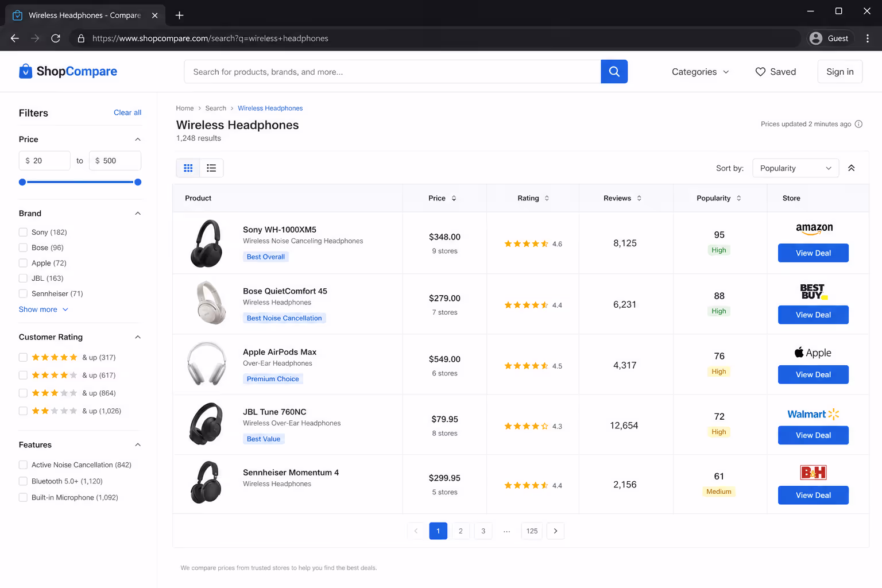
Task: Check the 3 stars & up (864) filter
Action: pyautogui.click(x=23, y=393)
